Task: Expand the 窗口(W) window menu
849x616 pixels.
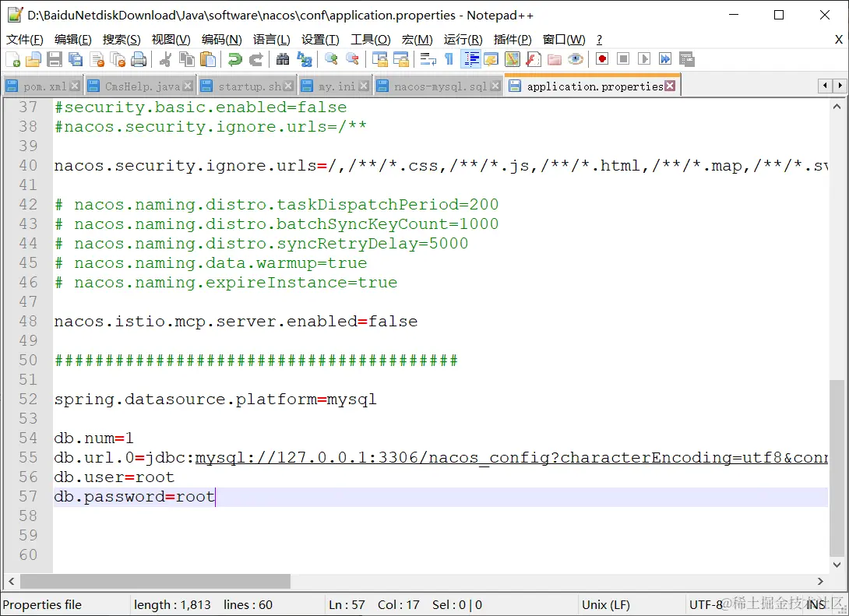Action: [564, 40]
